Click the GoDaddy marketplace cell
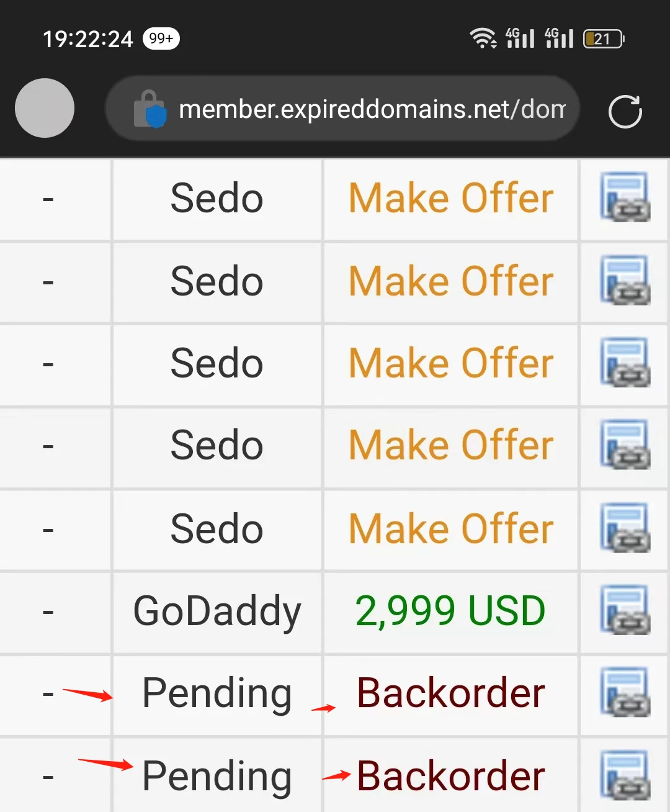The height and width of the screenshot is (812, 670). click(x=217, y=611)
